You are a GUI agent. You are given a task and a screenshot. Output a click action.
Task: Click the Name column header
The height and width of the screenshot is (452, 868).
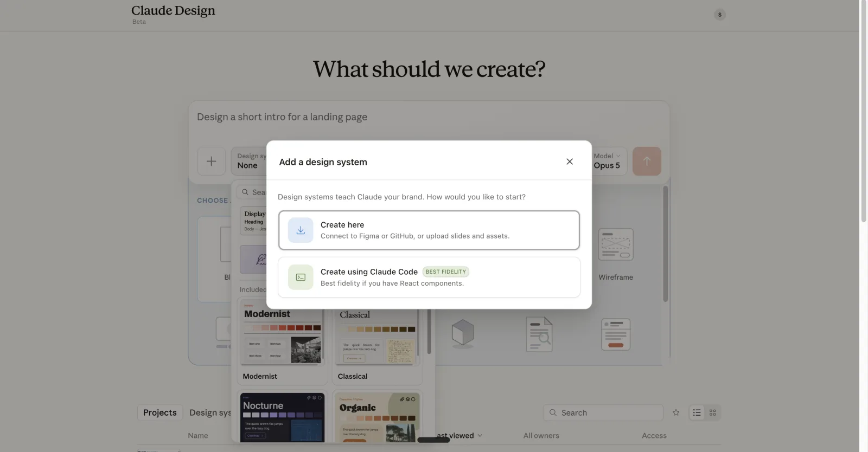click(x=198, y=435)
